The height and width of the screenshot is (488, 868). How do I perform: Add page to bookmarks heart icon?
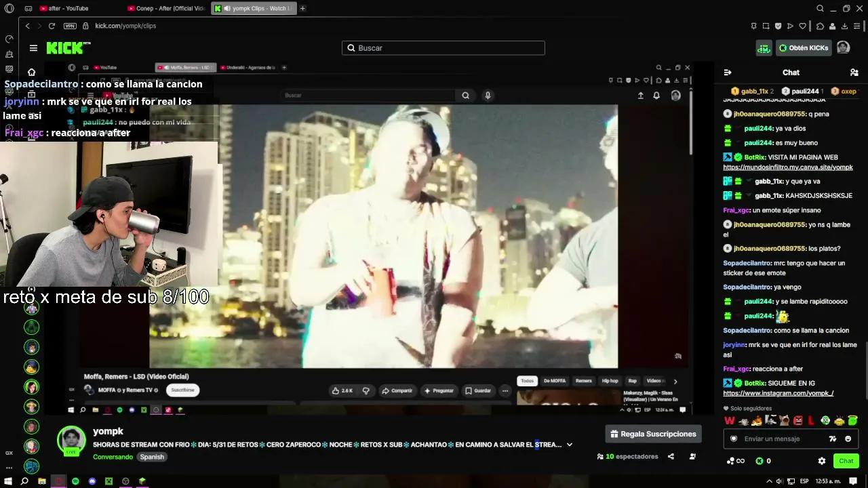(x=803, y=26)
